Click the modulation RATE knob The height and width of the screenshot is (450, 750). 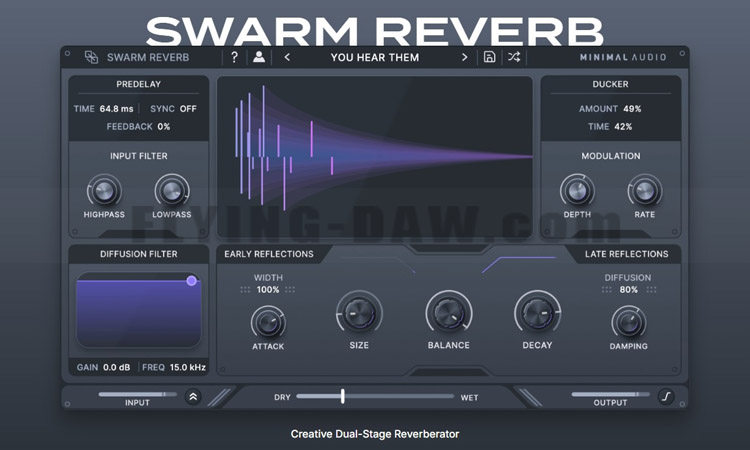645,191
